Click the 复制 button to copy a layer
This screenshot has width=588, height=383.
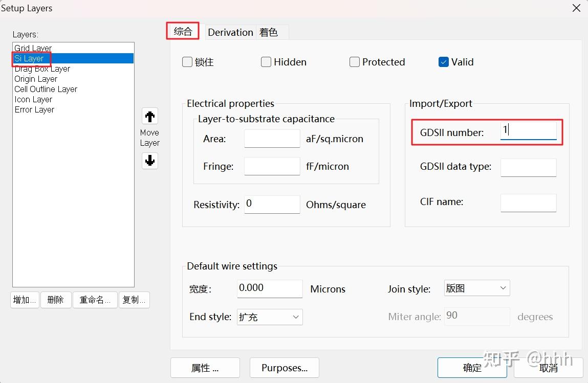point(134,300)
